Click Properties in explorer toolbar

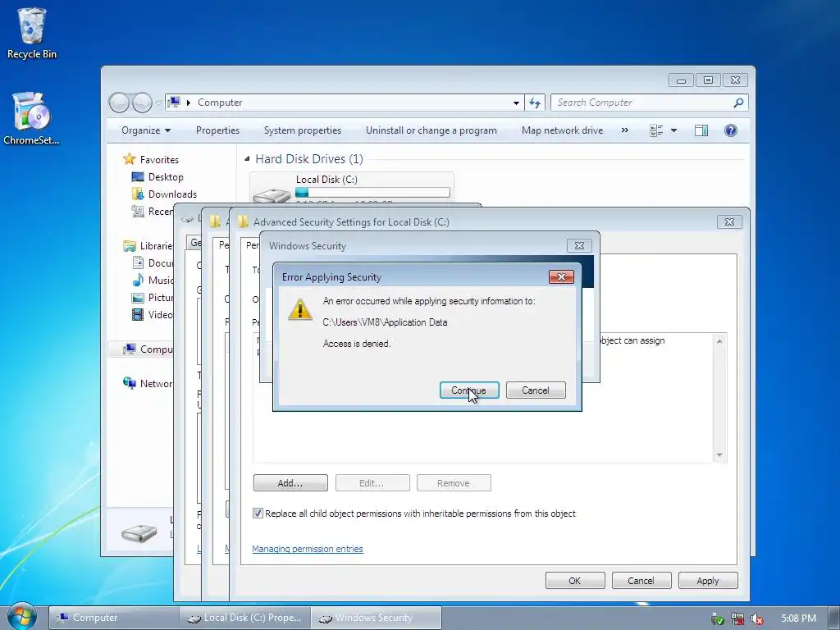(x=217, y=130)
